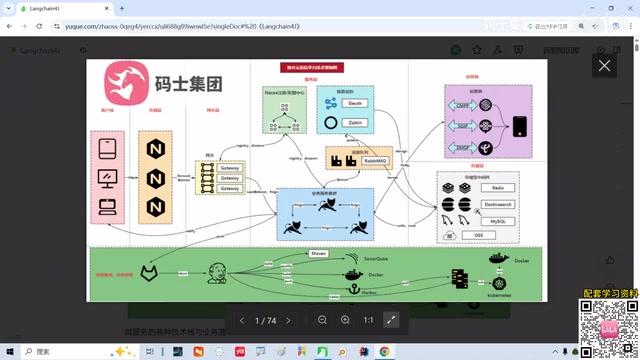Click the zoom magnifier icon in the address bar
Image resolution: width=640 pixels, height=360 pixels.
click(x=581, y=26)
